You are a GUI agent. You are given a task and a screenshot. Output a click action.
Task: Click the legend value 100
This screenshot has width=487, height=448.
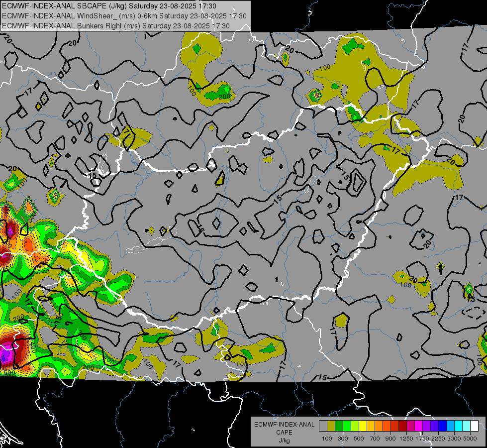[327, 439]
